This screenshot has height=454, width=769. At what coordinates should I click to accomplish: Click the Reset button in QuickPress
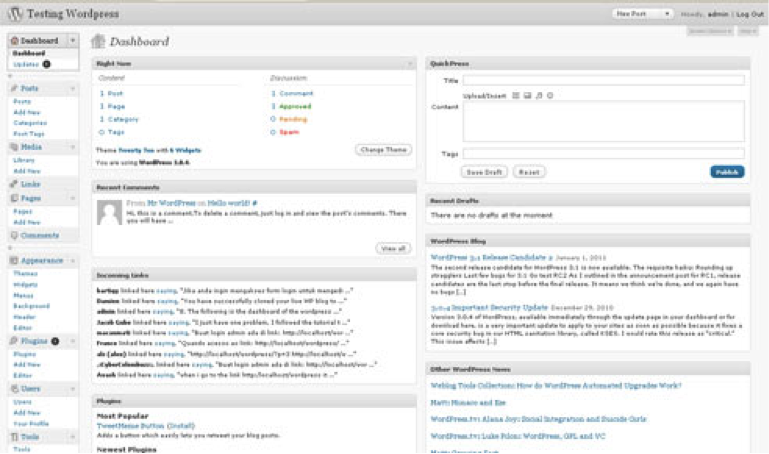[529, 172]
